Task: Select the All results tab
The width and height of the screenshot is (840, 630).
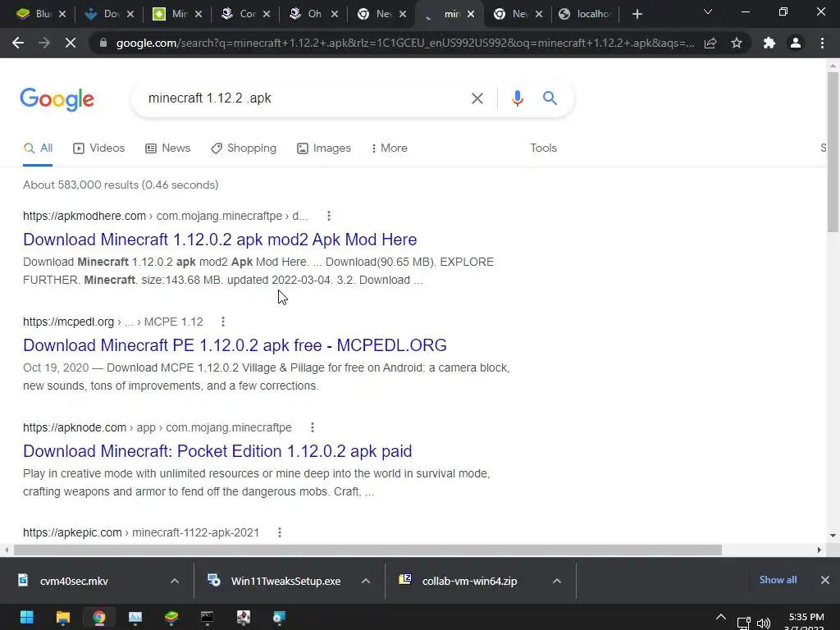Action: (x=38, y=148)
